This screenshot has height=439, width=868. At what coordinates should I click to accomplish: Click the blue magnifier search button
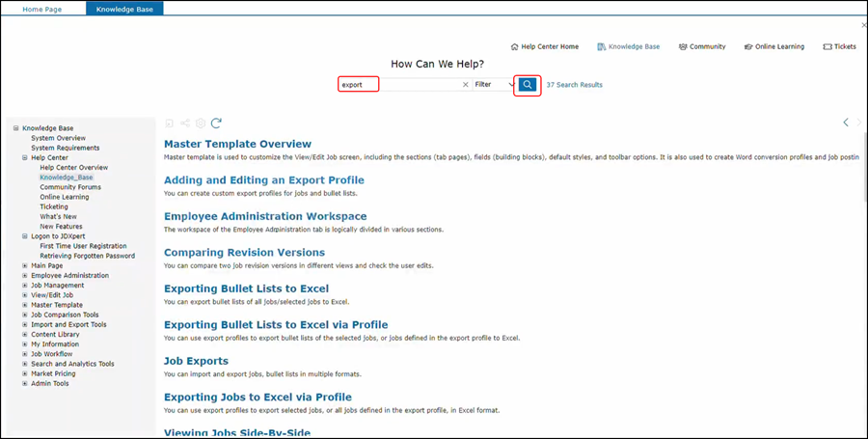[527, 85]
